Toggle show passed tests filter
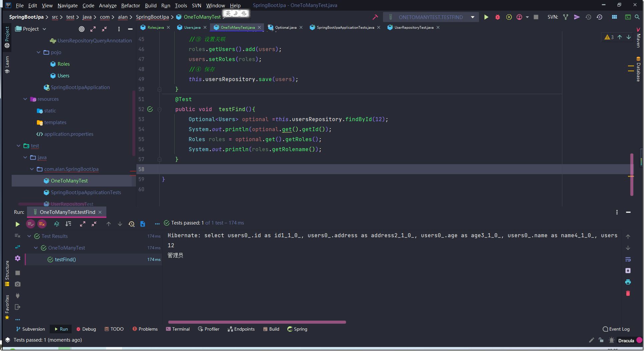The height and width of the screenshot is (351, 644). point(31,224)
